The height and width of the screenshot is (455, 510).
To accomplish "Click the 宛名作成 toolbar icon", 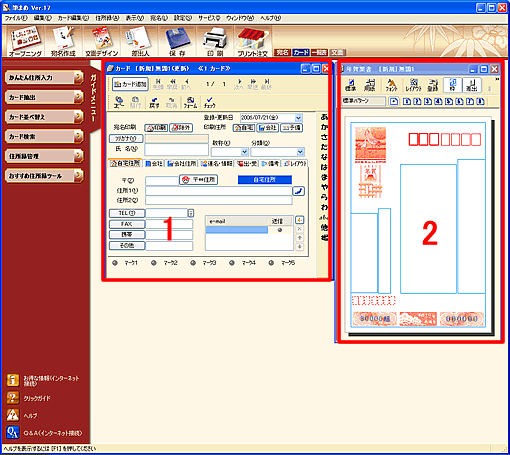I will [x=63, y=42].
